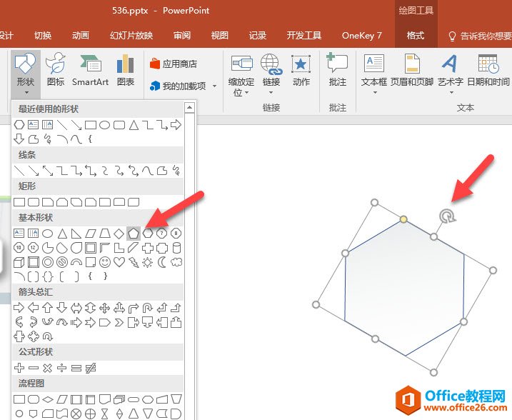Select cylinder (can) shape
Image resolution: width=512 pixels, height=420 pixels.
[x=176, y=248]
